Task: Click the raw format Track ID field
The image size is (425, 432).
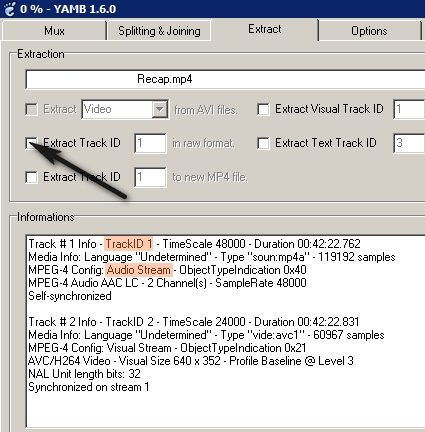Action: (x=150, y=143)
